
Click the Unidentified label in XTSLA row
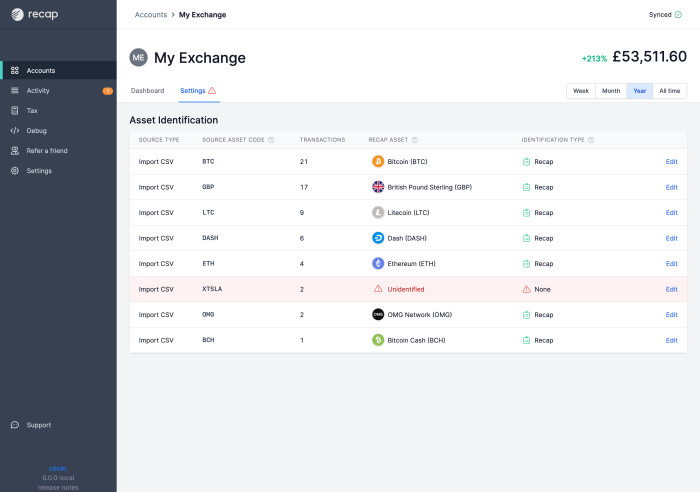click(x=406, y=289)
